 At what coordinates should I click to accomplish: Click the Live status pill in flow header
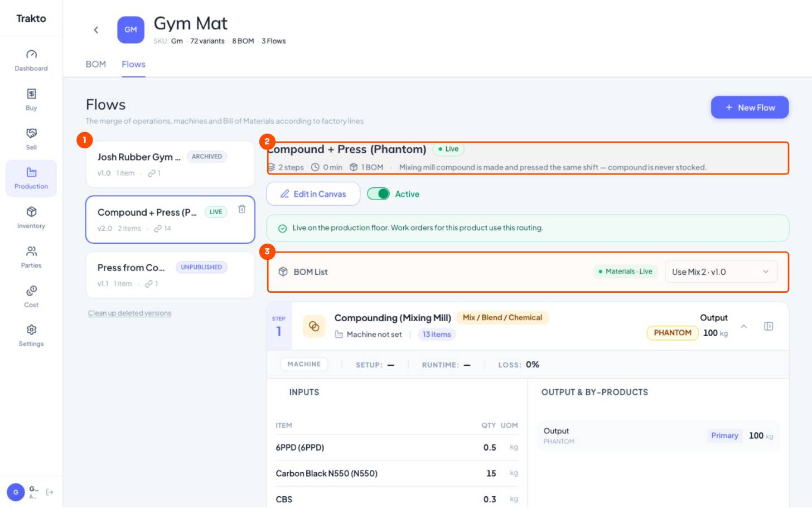tap(448, 149)
